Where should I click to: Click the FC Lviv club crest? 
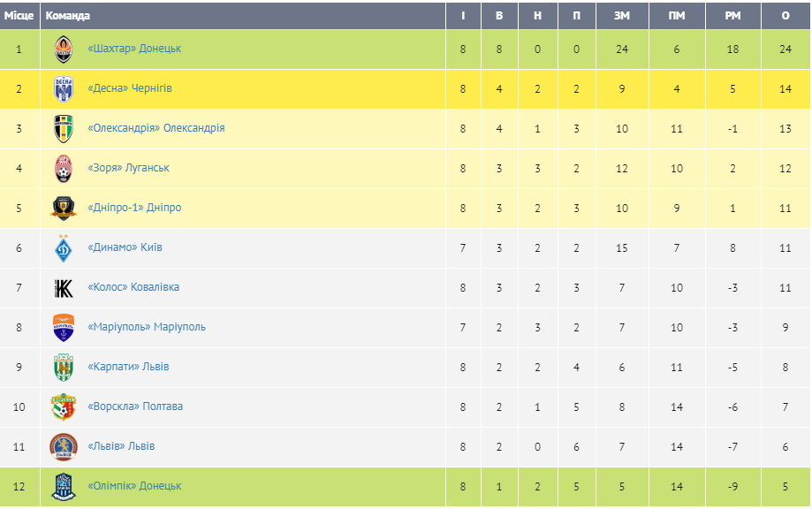[64, 447]
